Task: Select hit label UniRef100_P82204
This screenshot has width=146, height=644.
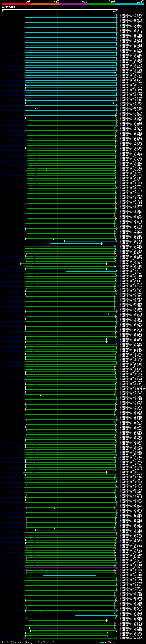Action: (x=131, y=321)
